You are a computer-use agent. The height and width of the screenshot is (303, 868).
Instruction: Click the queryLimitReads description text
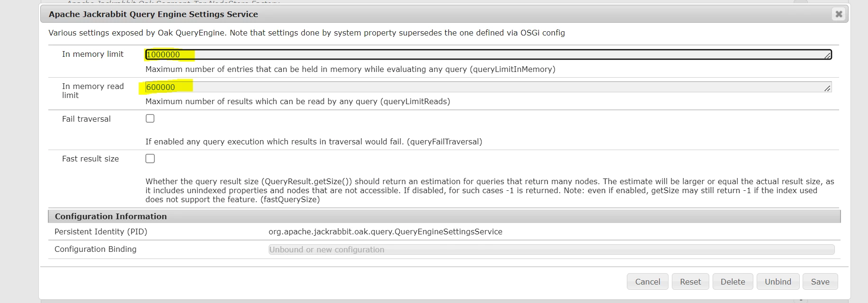pos(298,101)
